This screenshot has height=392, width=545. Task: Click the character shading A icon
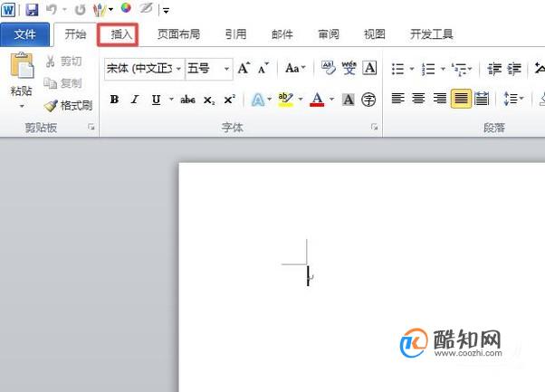(x=349, y=100)
